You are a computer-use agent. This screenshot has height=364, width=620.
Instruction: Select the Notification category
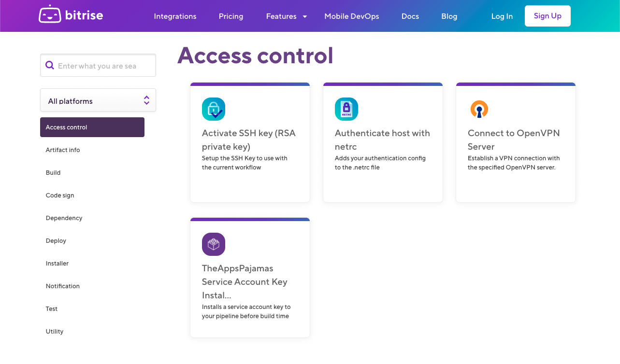point(63,286)
